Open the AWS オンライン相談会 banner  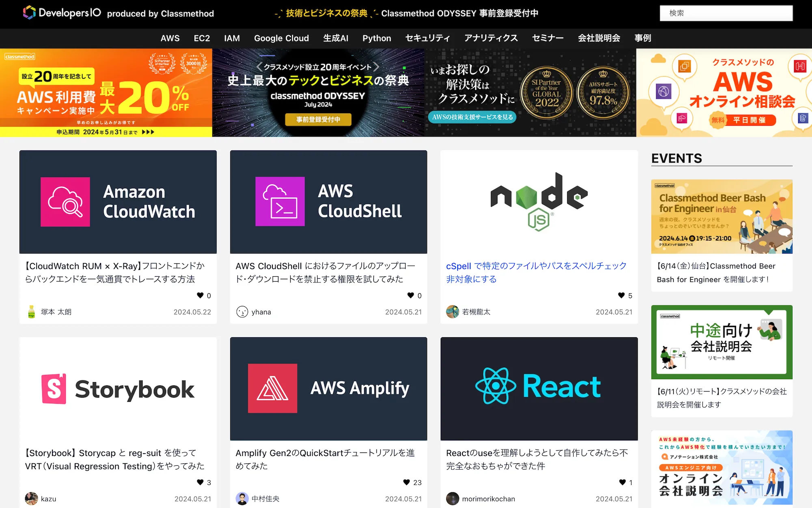tap(724, 93)
